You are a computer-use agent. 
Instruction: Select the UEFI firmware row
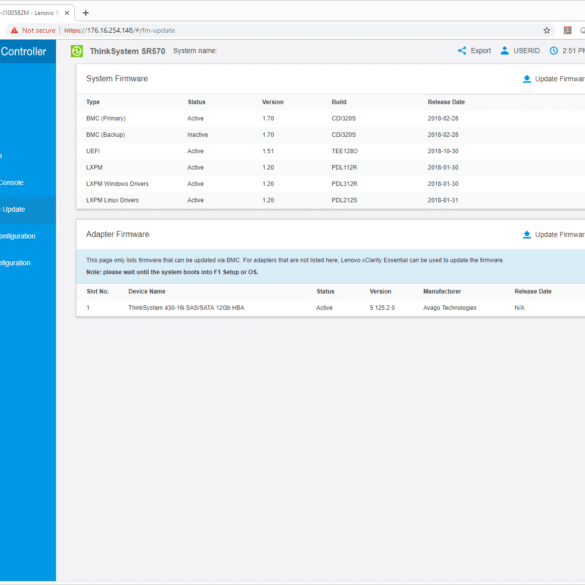pyautogui.click(x=331, y=151)
